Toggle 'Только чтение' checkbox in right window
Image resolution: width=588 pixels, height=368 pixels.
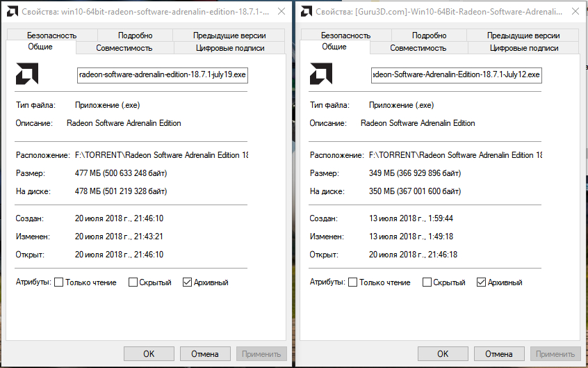(x=353, y=282)
